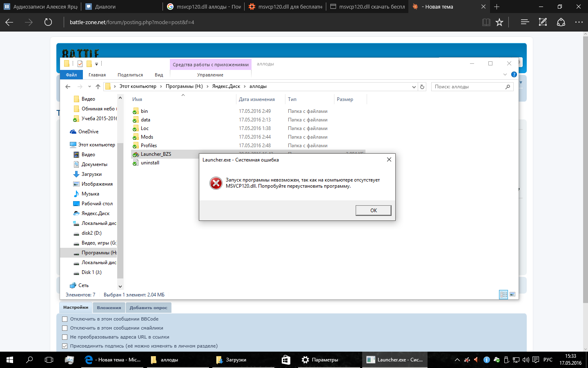Open the Edge Hub menu icon

click(525, 22)
